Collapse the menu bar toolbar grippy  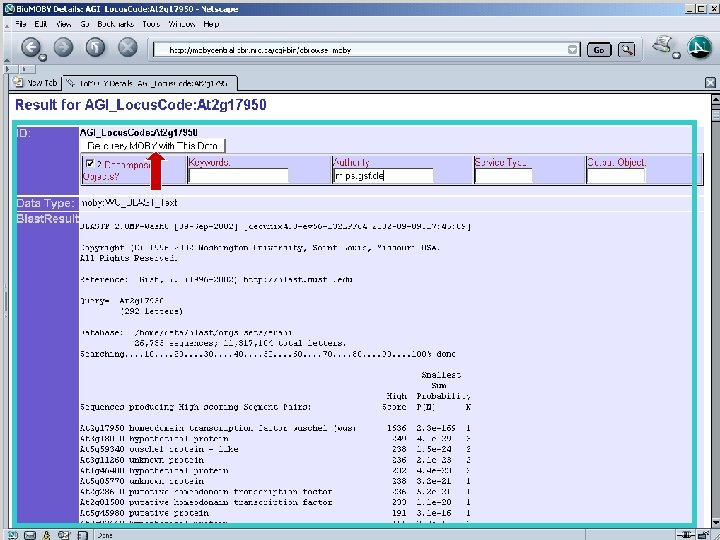coord(6,25)
